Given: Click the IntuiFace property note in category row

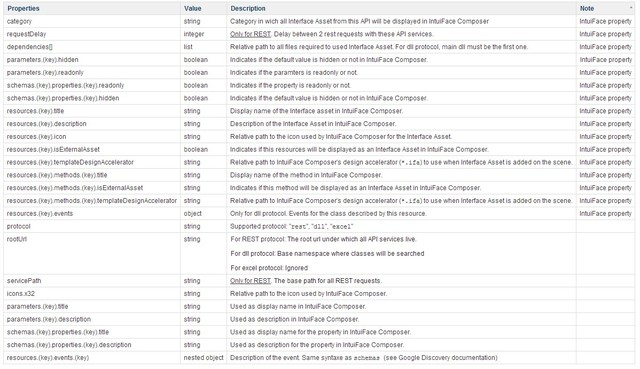Looking at the screenshot, I should pos(605,21).
